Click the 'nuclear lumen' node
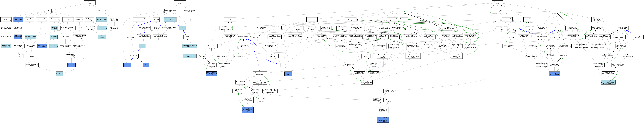The width and height of the screenshot is (644, 123). pyautogui.click(x=134, y=56)
